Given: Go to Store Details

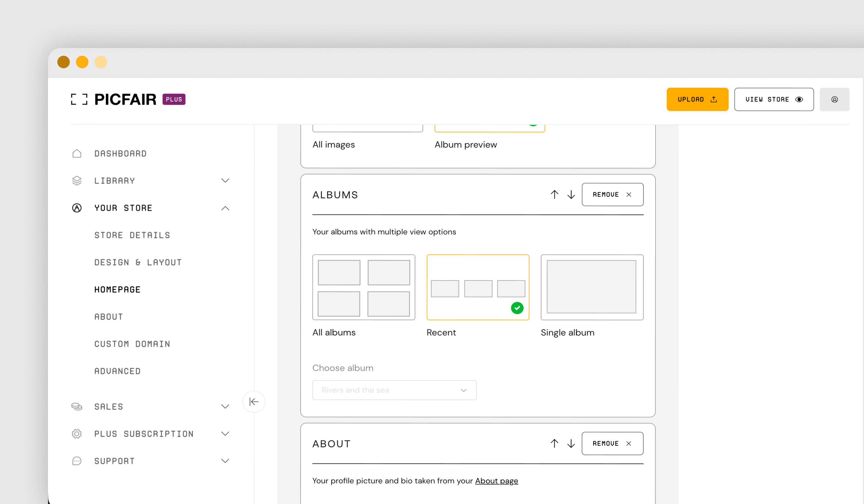Looking at the screenshot, I should coord(132,235).
